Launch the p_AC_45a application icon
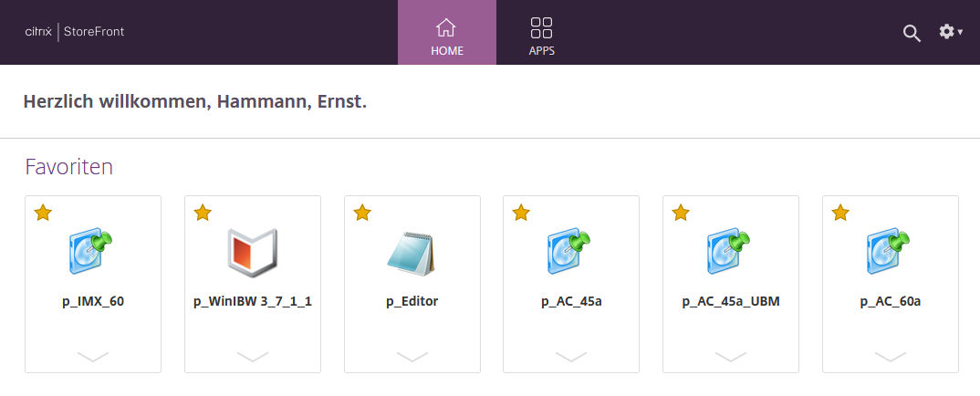Viewport: 980px width, 396px height. click(x=571, y=253)
